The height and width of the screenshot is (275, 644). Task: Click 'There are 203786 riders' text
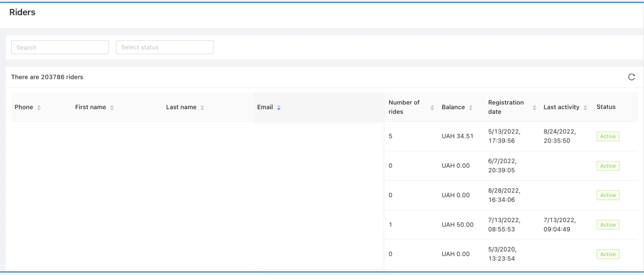(x=47, y=77)
